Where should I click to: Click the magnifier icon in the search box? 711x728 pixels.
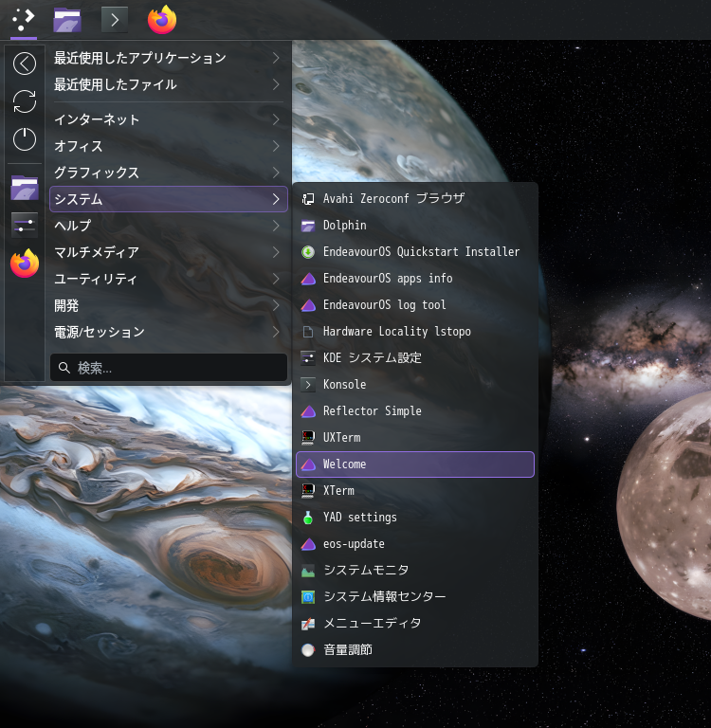point(64,368)
